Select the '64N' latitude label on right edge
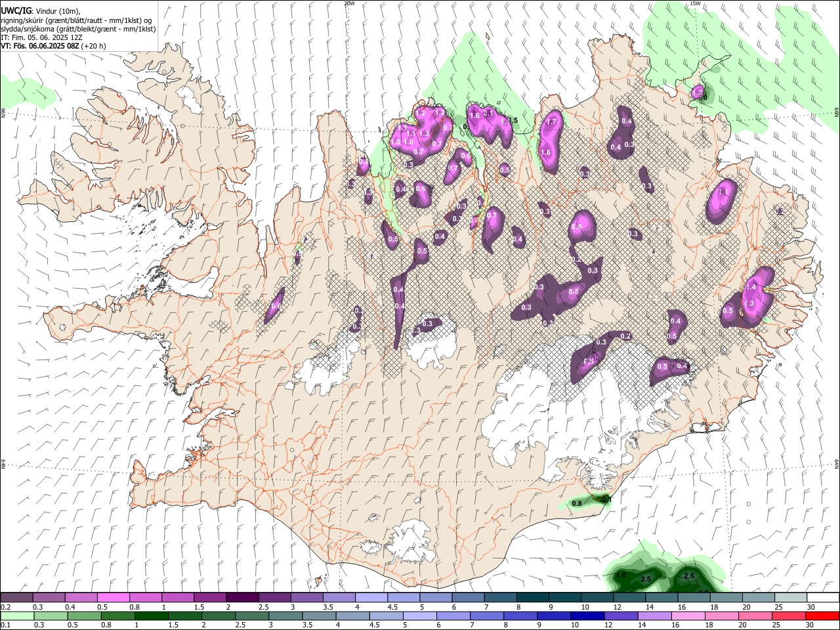 [x=837, y=464]
